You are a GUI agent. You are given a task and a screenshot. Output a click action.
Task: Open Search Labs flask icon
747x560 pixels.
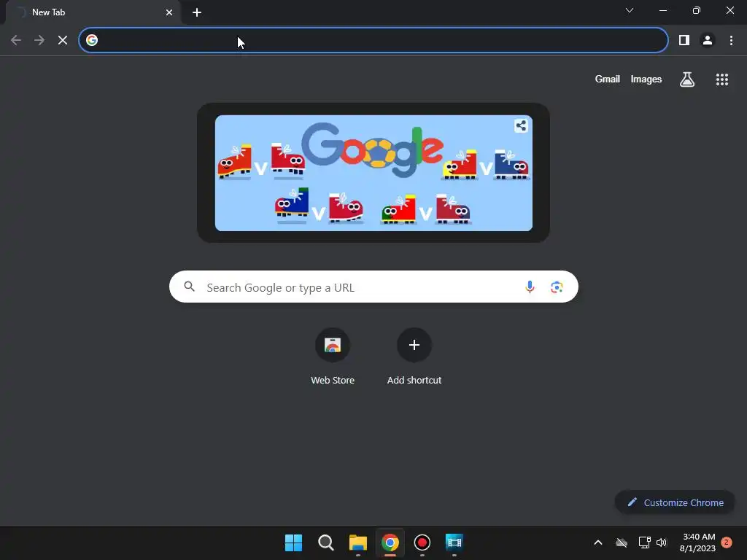687,79
